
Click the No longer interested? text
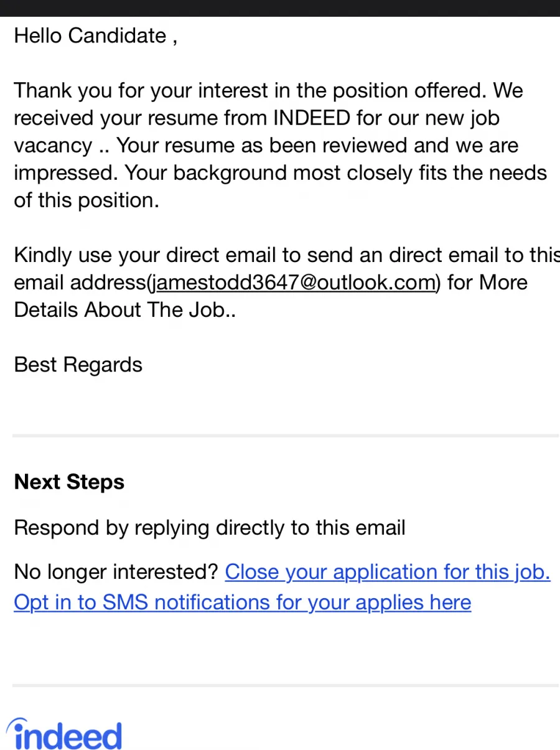[x=116, y=571]
